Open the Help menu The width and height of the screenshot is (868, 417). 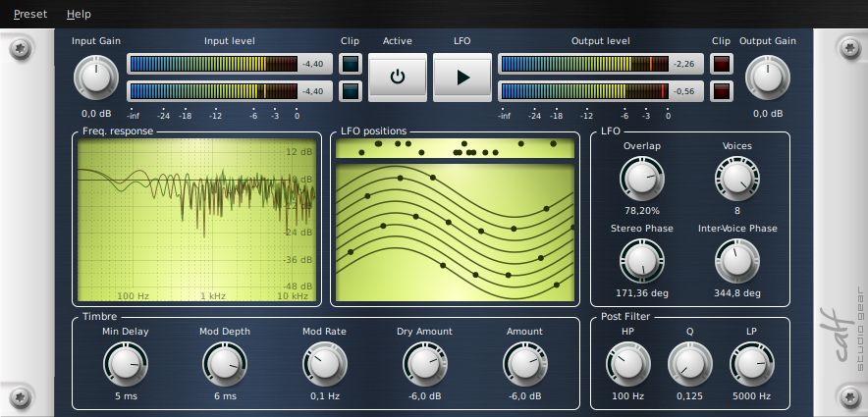pos(79,15)
